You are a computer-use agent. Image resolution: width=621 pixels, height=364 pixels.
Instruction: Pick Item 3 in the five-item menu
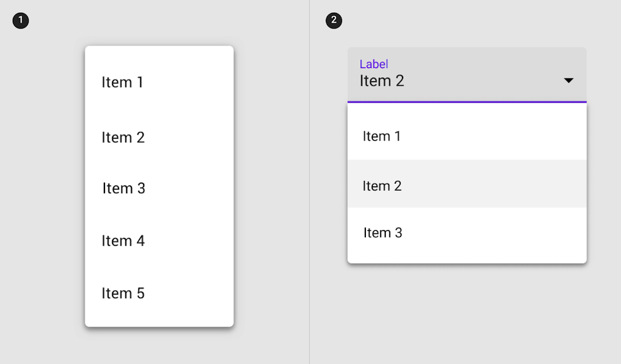point(124,188)
